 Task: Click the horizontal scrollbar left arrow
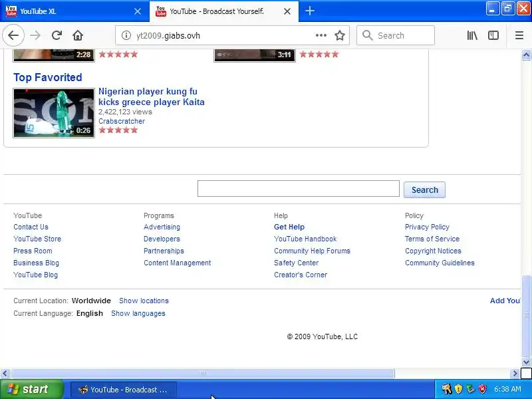(5, 374)
